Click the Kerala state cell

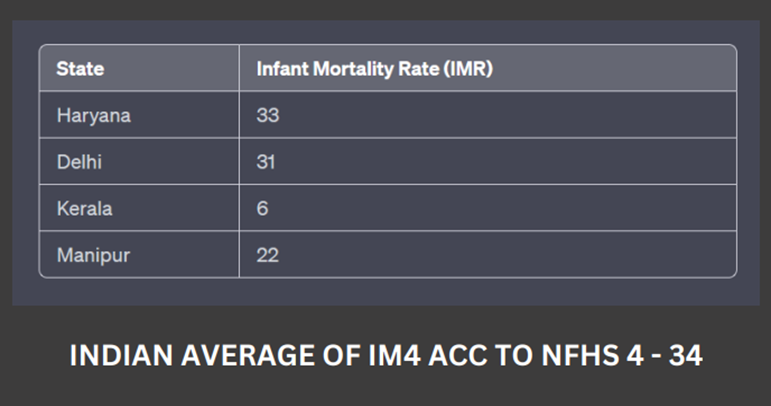click(83, 209)
